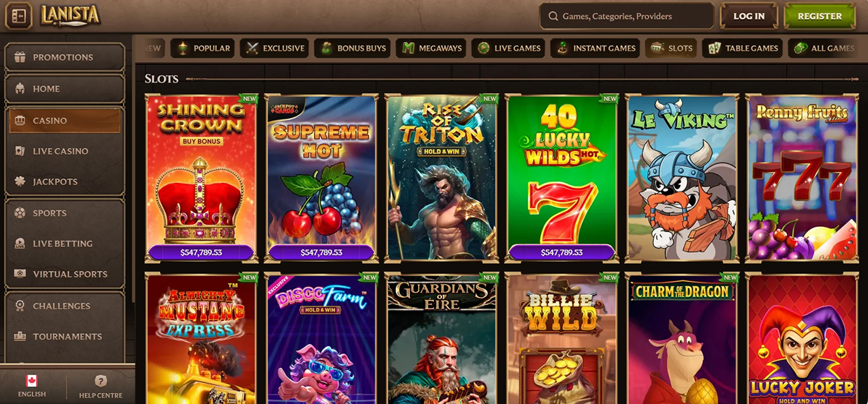Toggle the sidebar collapse icon beside the logo
This screenshot has width=868, height=404.
[x=18, y=16]
